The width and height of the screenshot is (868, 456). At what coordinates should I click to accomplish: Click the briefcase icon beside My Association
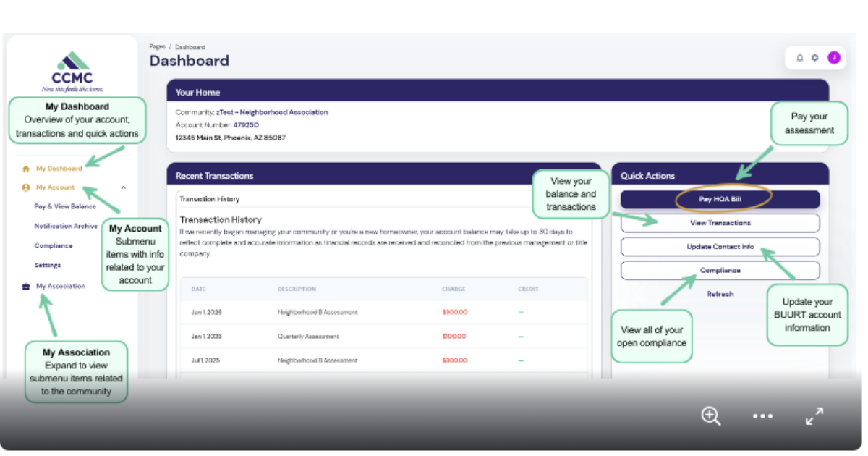(x=26, y=287)
